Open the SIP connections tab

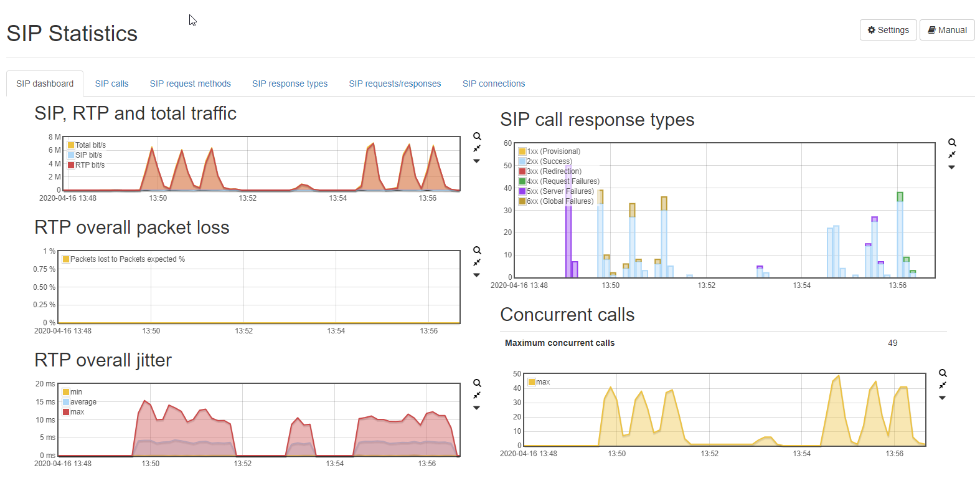coord(494,84)
